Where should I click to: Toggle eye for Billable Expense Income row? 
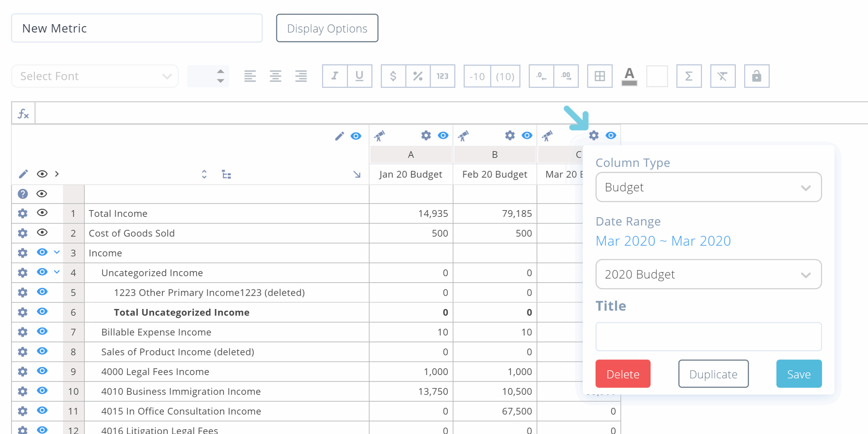coord(42,331)
